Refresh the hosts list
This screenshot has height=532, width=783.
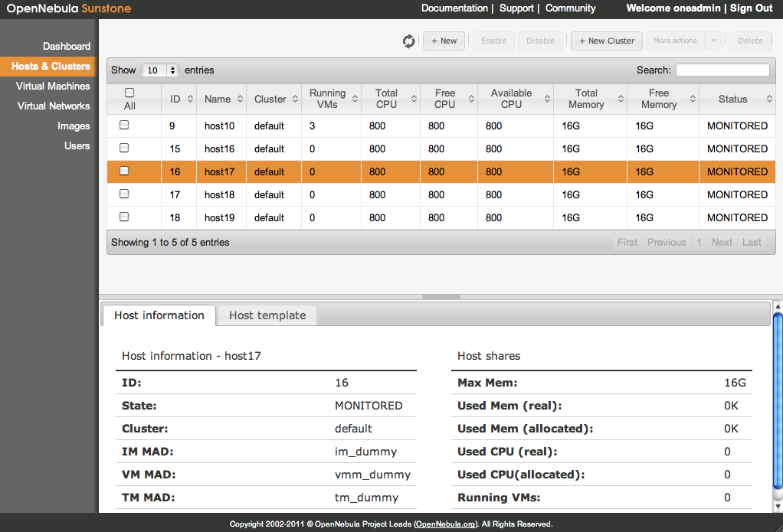tap(408, 41)
